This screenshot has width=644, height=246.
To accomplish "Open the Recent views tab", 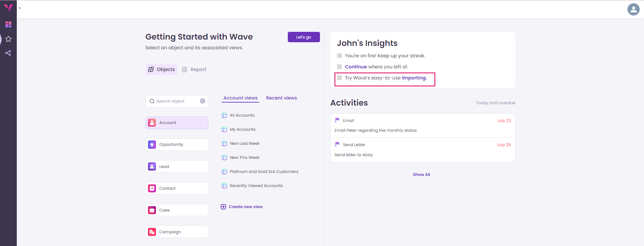I will 281,98.
